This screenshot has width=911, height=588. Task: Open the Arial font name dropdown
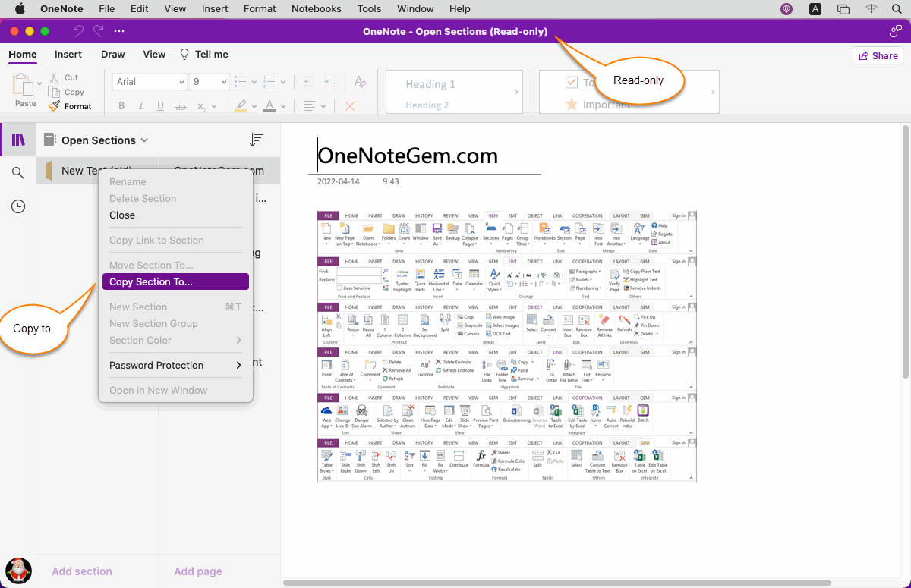(150, 82)
